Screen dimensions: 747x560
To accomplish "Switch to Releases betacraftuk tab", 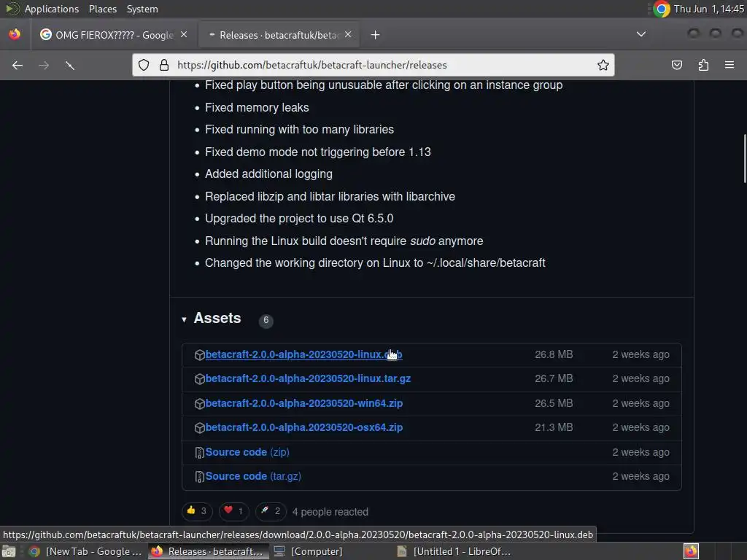I will click(x=279, y=35).
